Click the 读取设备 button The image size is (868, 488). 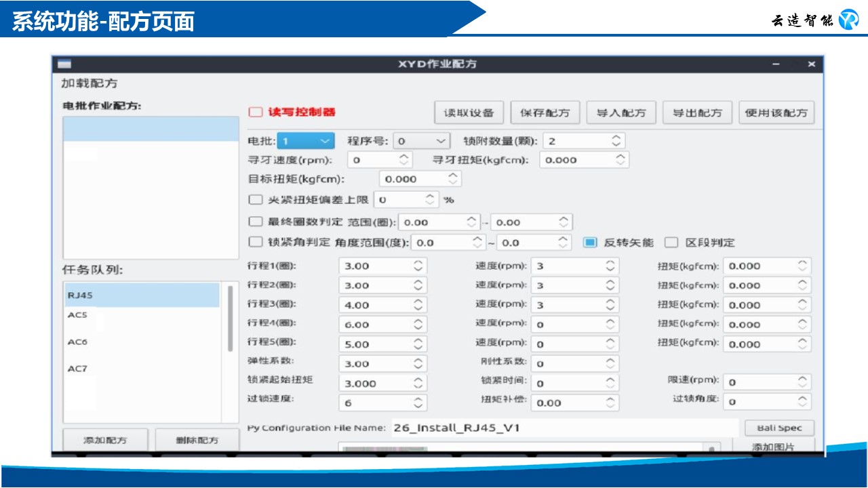[469, 113]
